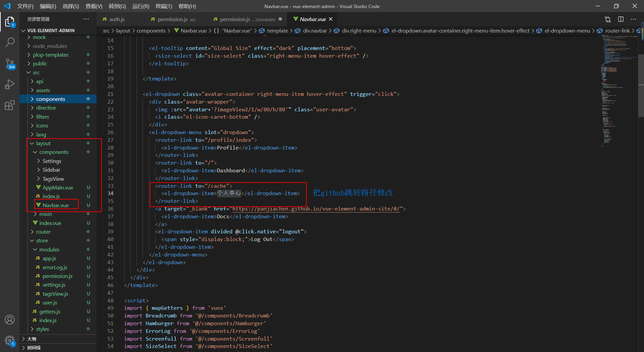Switch to the permission.js modules tab
The image size is (644, 352).
click(248, 19)
